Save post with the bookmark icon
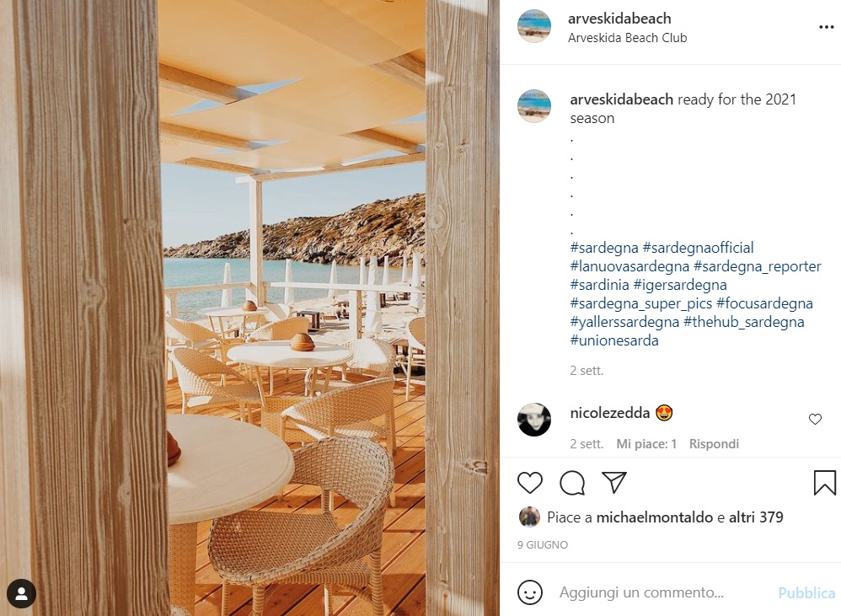This screenshot has width=841, height=616. [x=824, y=483]
